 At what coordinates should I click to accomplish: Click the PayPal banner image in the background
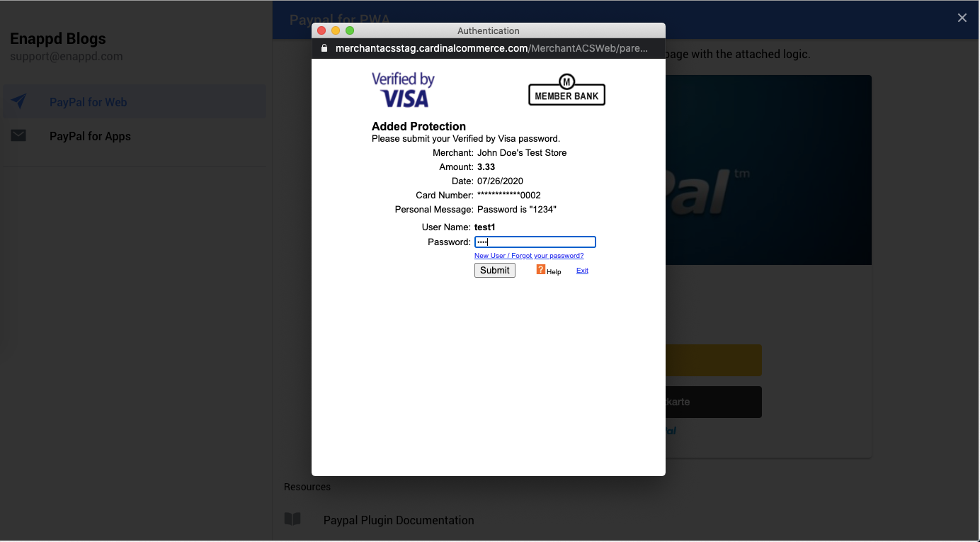768,170
